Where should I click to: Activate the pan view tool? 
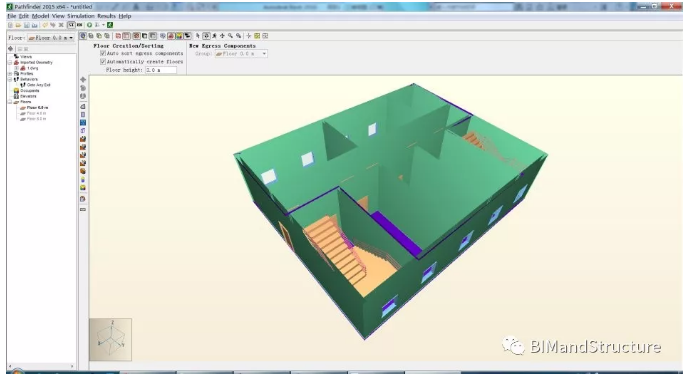click(222, 36)
